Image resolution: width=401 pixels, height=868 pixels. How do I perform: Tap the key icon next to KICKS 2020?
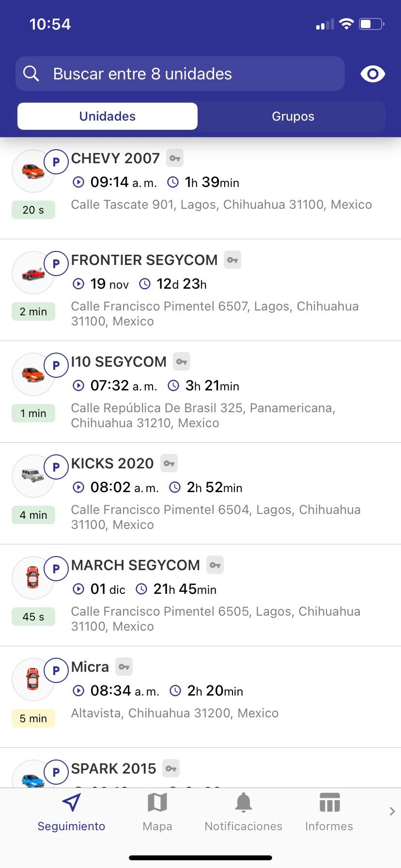169,464
